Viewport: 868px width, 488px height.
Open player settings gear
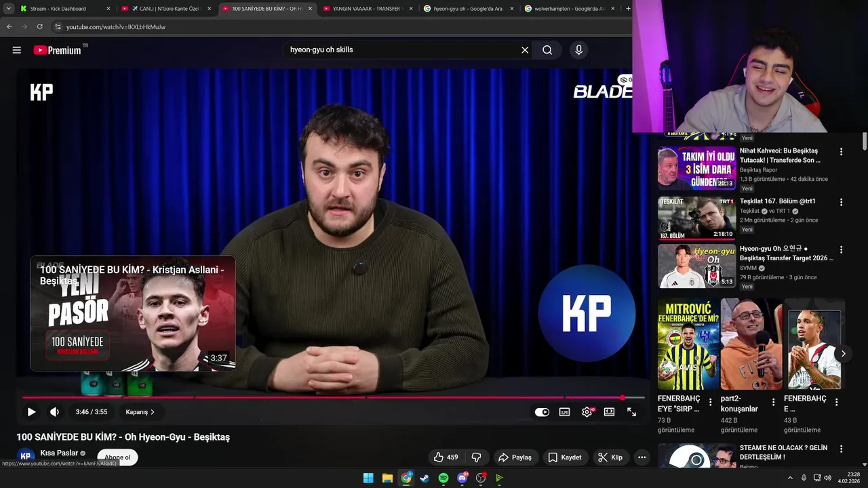coord(587,412)
